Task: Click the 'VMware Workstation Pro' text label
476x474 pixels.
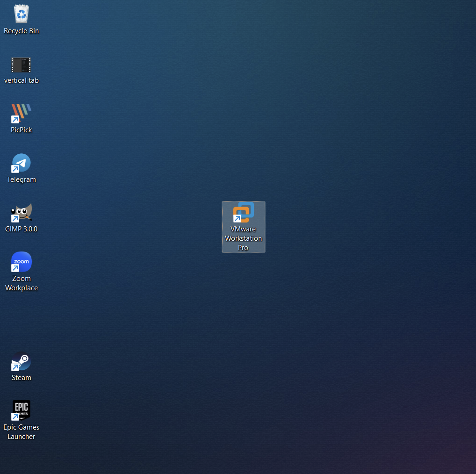Action: point(244,238)
